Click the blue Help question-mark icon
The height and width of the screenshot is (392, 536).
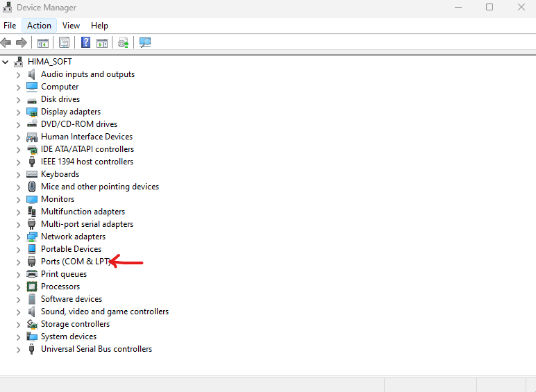[x=86, y=42]
